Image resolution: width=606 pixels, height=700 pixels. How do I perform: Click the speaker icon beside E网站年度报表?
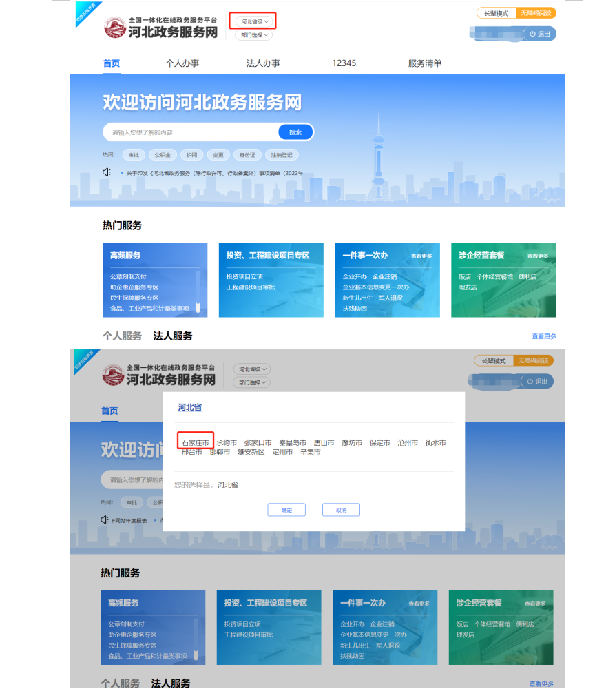pyautogui.click(x=105, y=520)
